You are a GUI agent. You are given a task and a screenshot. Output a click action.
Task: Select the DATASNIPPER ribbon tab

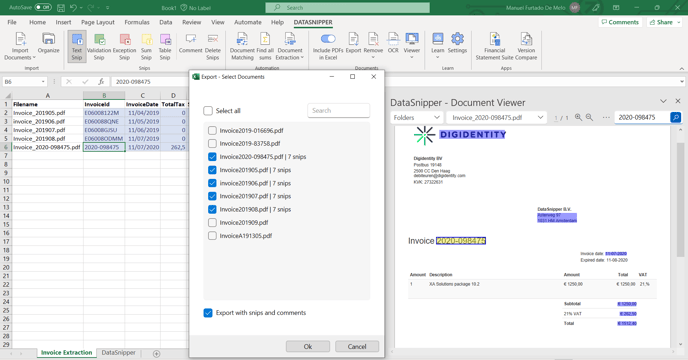point(313,22)
